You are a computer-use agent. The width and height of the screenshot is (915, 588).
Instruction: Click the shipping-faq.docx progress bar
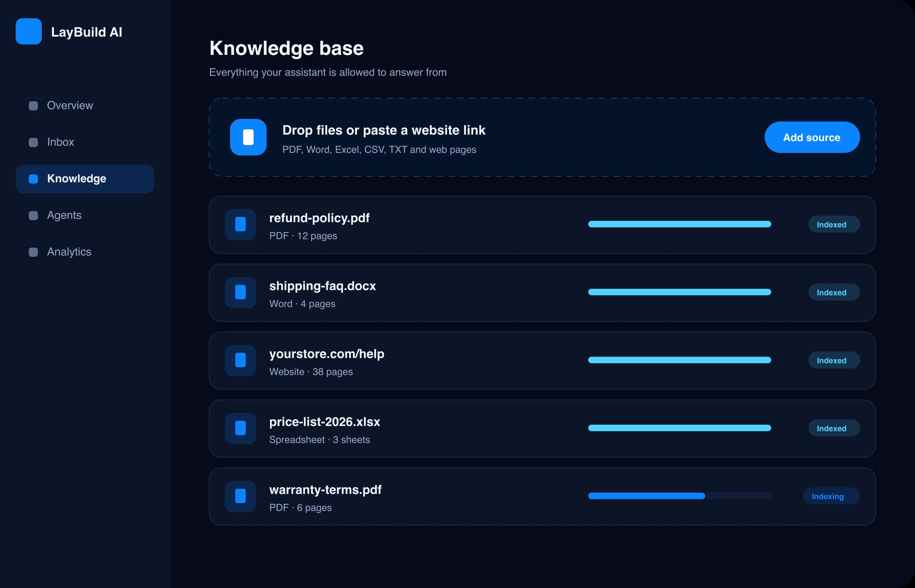[x=679, y=292]
